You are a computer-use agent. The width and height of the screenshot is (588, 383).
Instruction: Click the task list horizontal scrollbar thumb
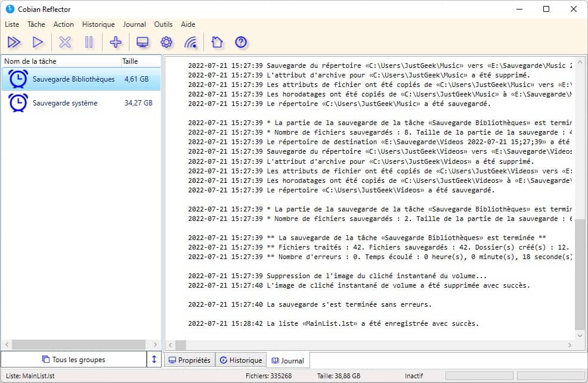click(x=78, y=344)
